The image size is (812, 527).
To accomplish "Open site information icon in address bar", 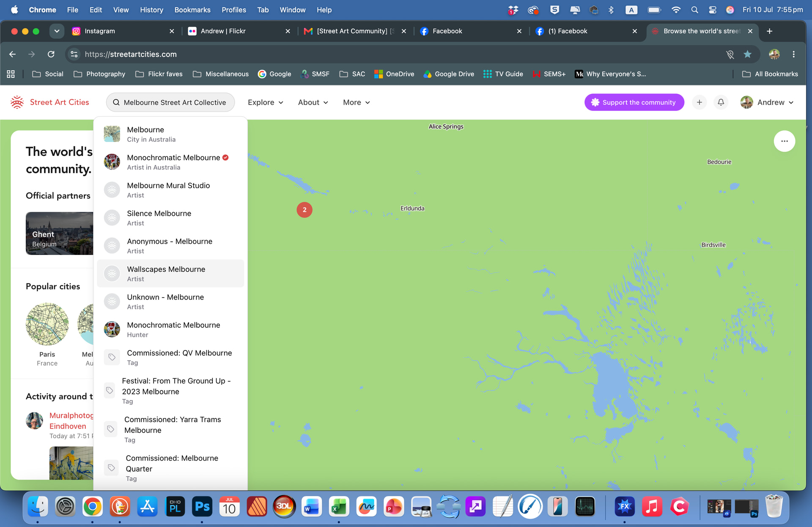I will (x=74, y=54).
